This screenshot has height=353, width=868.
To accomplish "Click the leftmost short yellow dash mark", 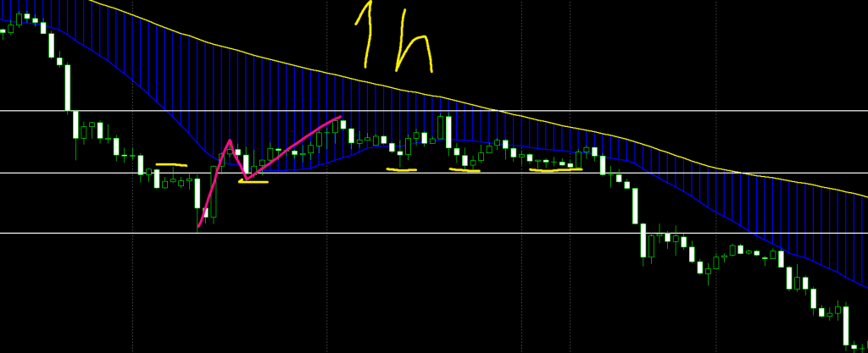I will tap(171, 165).
